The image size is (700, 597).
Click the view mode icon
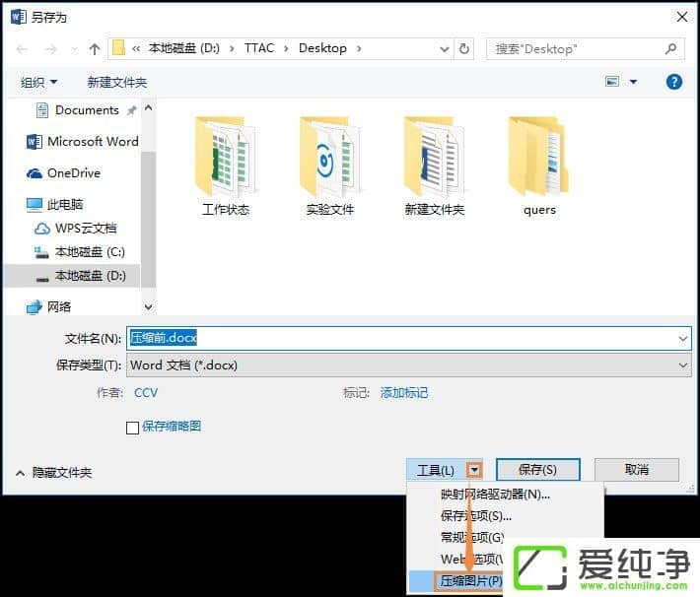(612, 82)
